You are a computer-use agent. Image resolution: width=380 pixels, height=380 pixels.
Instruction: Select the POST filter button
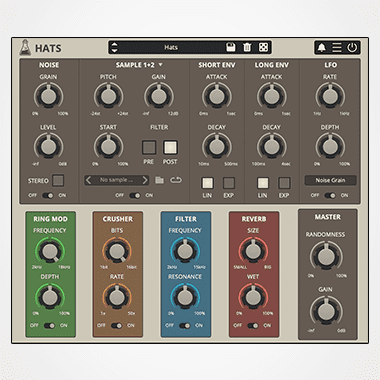coord(170,147)
